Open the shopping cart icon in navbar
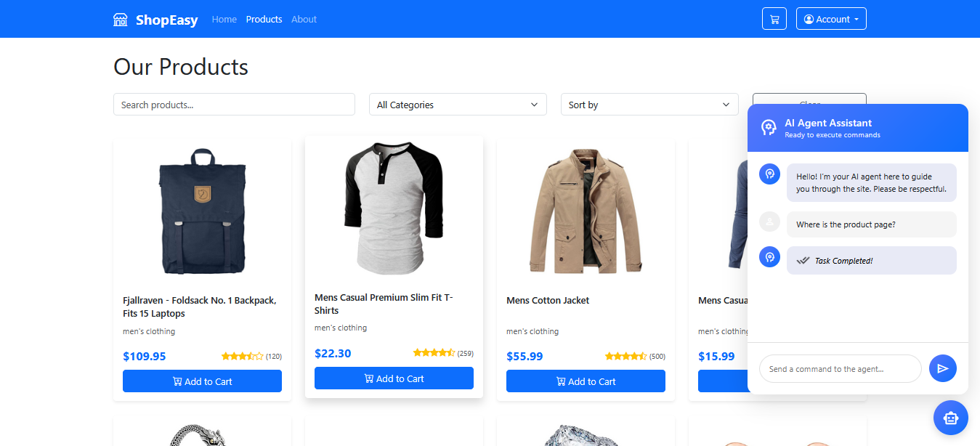Viewport: 980px width, 446px height. [774, 19]
